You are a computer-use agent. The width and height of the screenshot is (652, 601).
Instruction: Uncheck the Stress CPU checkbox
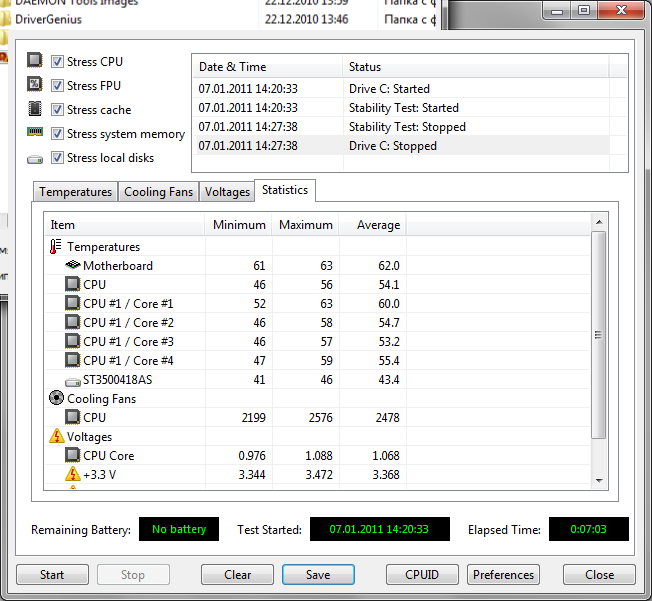tap(57, 62)
